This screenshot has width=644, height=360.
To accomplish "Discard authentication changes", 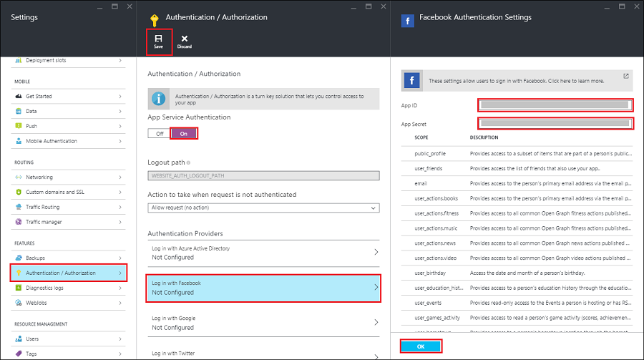I will tap(185, 42).
